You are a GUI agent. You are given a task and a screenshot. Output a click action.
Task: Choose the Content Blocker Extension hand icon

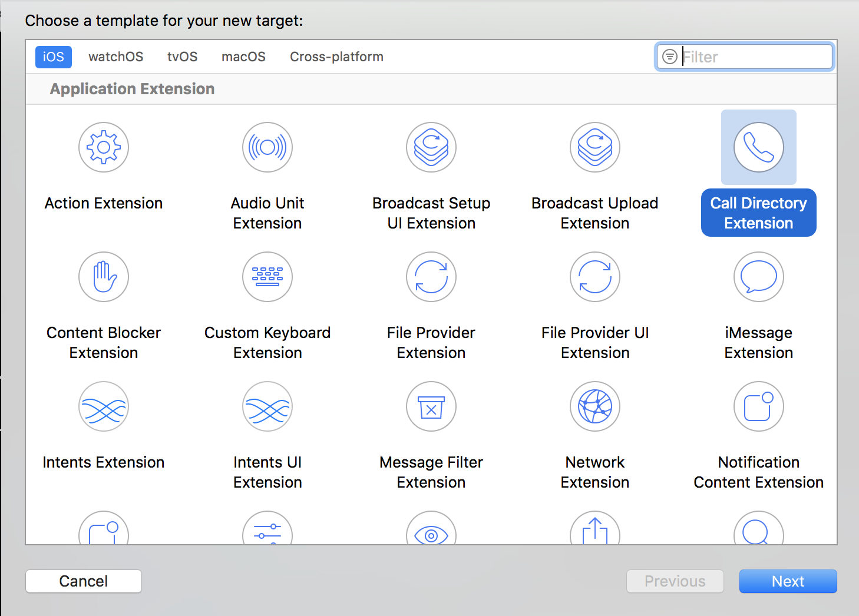[x=104, y=277]
